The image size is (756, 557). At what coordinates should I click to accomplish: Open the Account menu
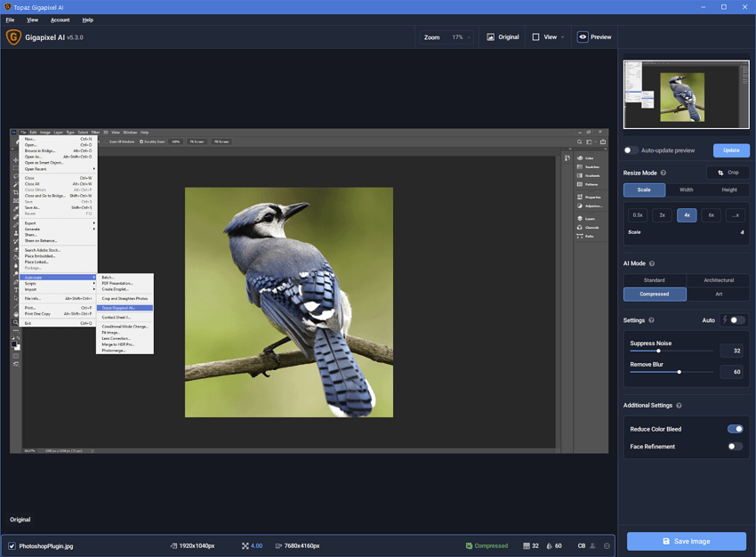coord(60,20)
